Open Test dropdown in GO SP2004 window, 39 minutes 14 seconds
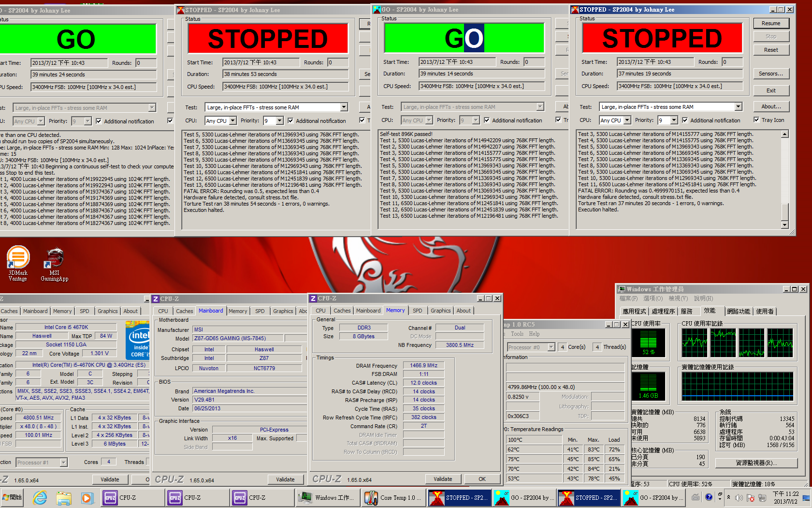 pos(540,107)
